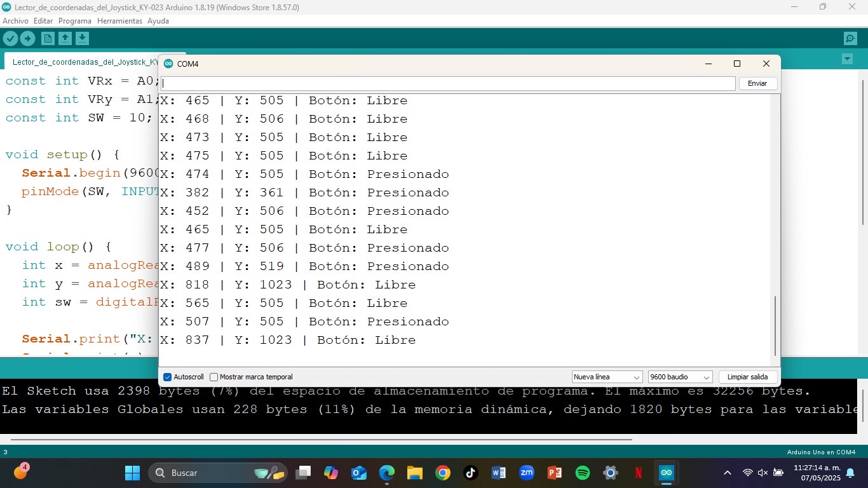Open Spotify from the taskbar

point(582,473)
